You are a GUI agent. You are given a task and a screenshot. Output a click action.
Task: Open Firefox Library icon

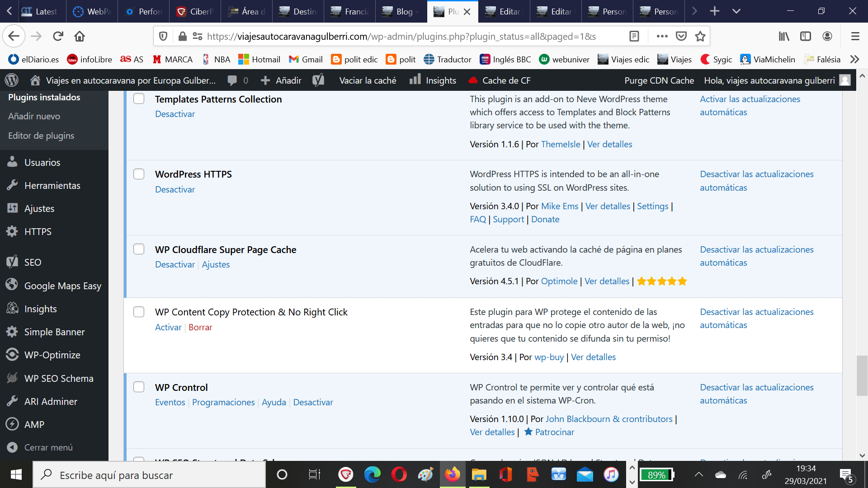pos(784,36)
